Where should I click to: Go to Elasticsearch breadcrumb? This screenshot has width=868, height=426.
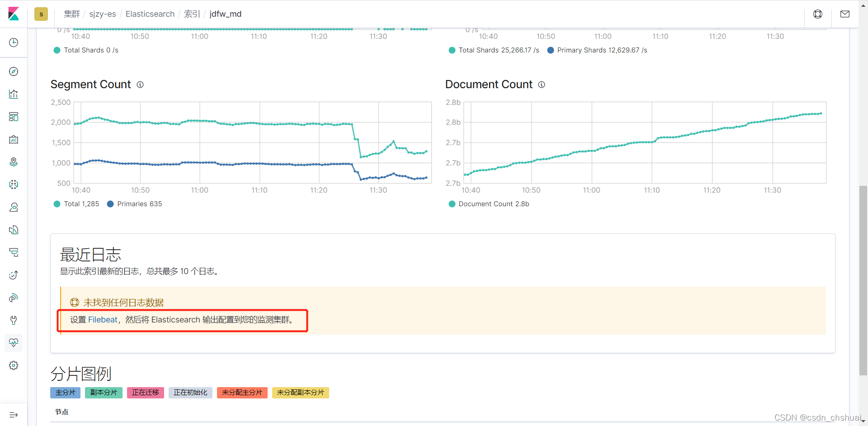coord(150,14)
